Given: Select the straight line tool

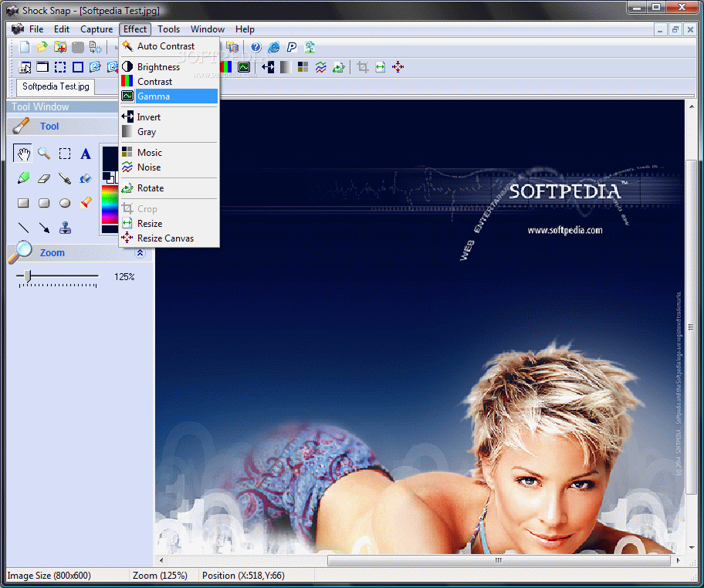Looking at the screenshot, I should (x=23, y=228).
